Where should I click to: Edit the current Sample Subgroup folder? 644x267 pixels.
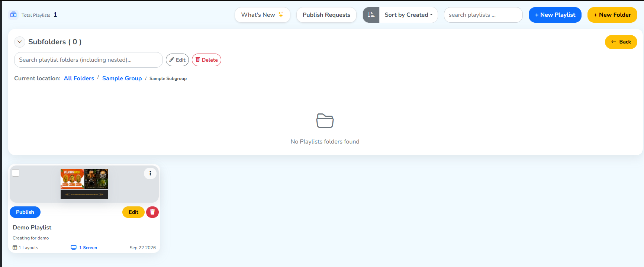click(177, 60)
